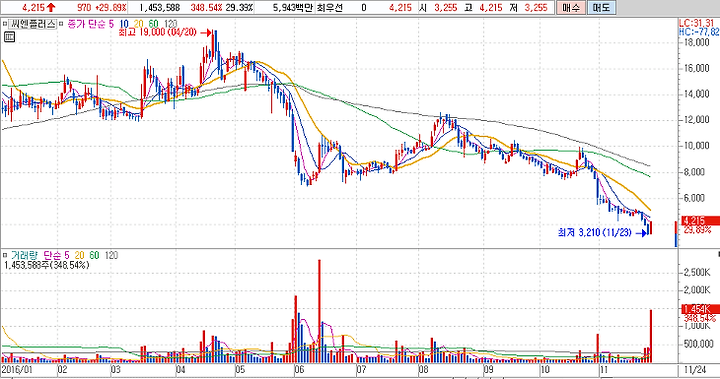This screenshot has height=379, width=720.
Task: Click the HC:-77.82 indicator text
Action: pyautogui.click(x=699, y=32)
